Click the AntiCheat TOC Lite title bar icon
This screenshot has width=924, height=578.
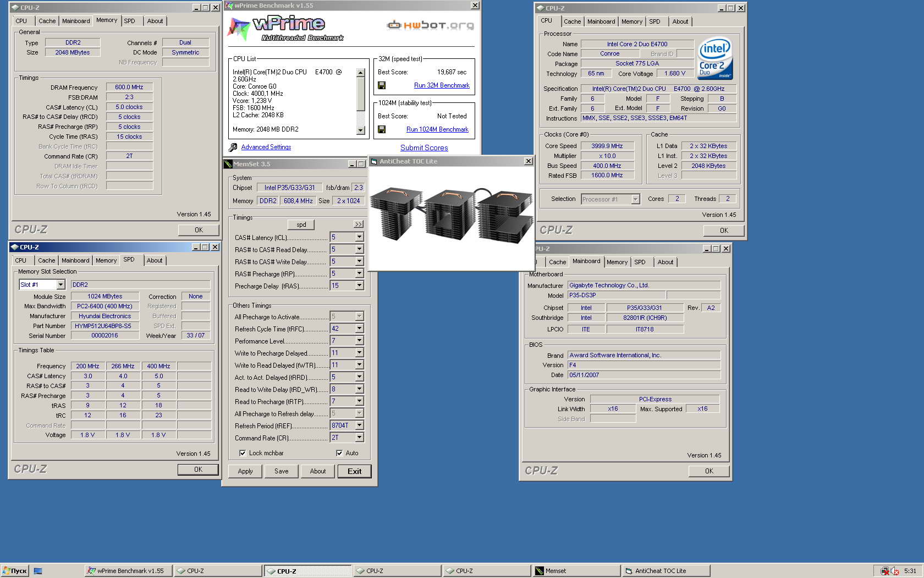pos(374,161)
